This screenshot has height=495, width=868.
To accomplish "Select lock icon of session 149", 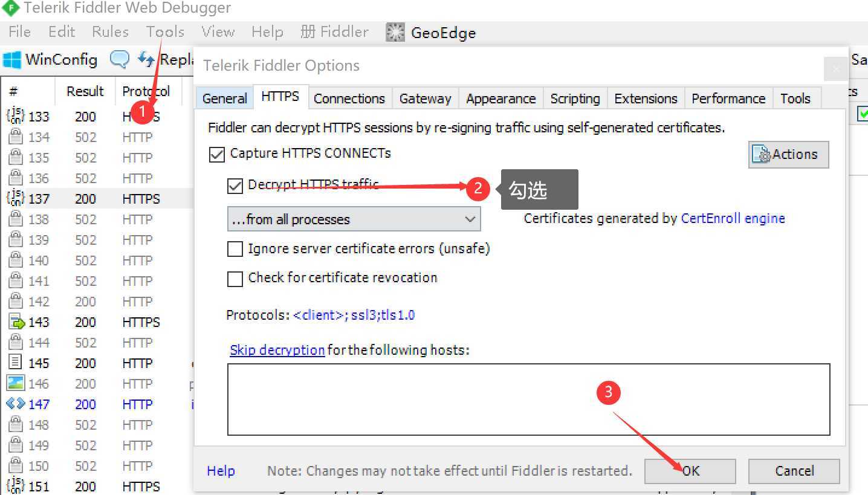I will point(16,445).
